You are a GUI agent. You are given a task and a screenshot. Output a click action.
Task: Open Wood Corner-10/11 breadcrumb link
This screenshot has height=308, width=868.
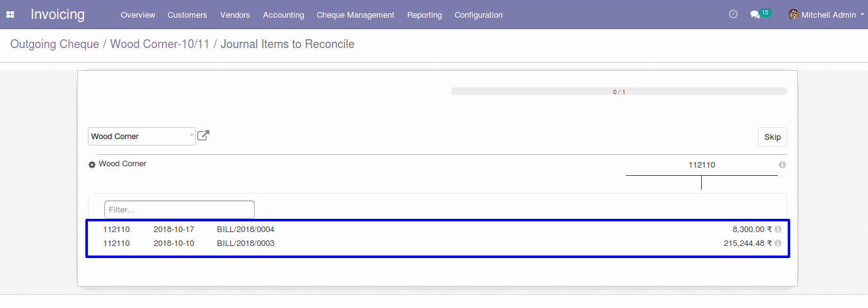(159, 44)
